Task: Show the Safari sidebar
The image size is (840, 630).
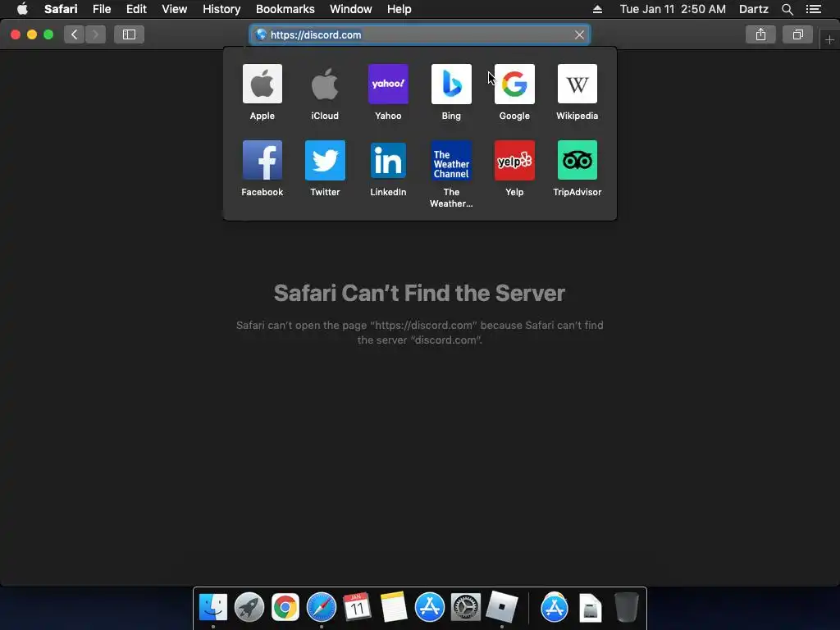Action: click(129, 34)
